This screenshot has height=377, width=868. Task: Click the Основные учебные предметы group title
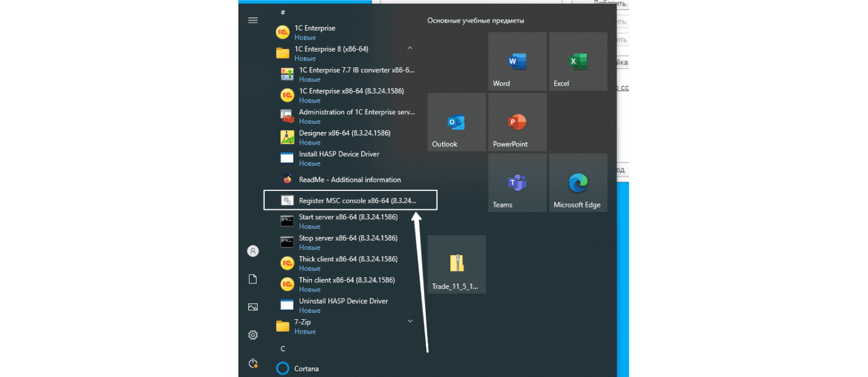(476, 20)
